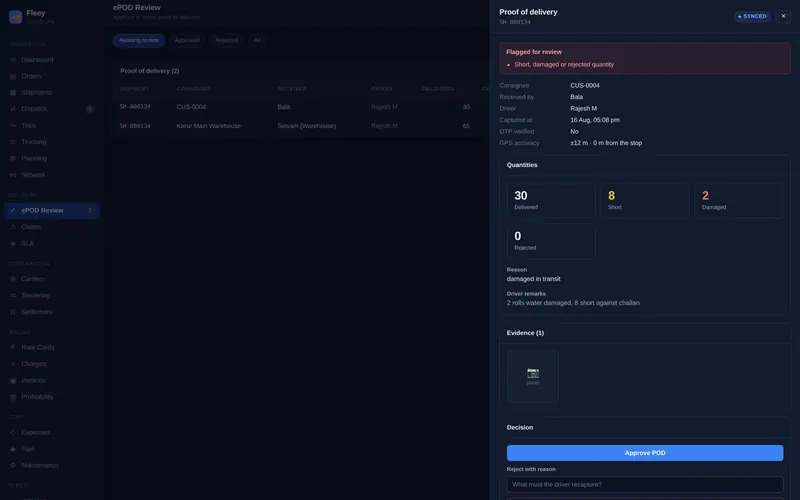This screenshot has height=500, width=800.
Task: Close the Proof of delivery panel
Action: (x=783, y=16)
